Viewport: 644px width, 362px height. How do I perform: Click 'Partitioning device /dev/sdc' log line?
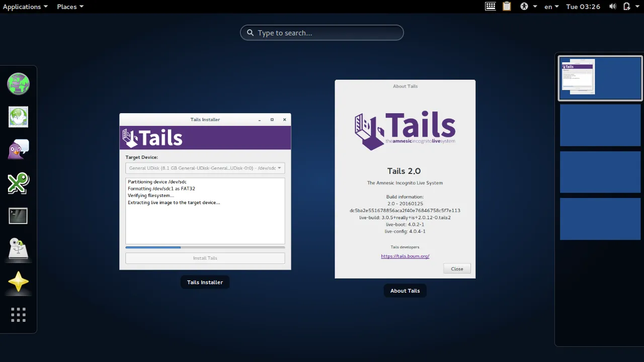point(157,182)
